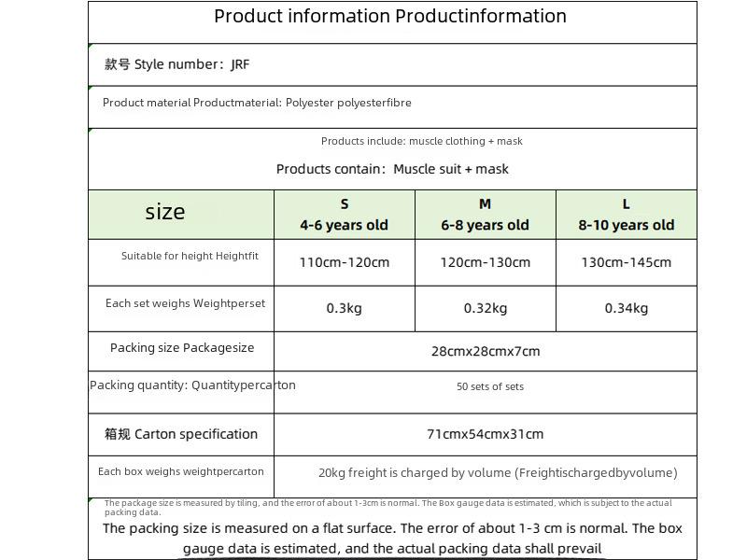Image resolution: width=747 pixels, height=560 pixels.
Task: Click the 71cmx54cmx31cm carton specification cell
Action: (486, 434)
